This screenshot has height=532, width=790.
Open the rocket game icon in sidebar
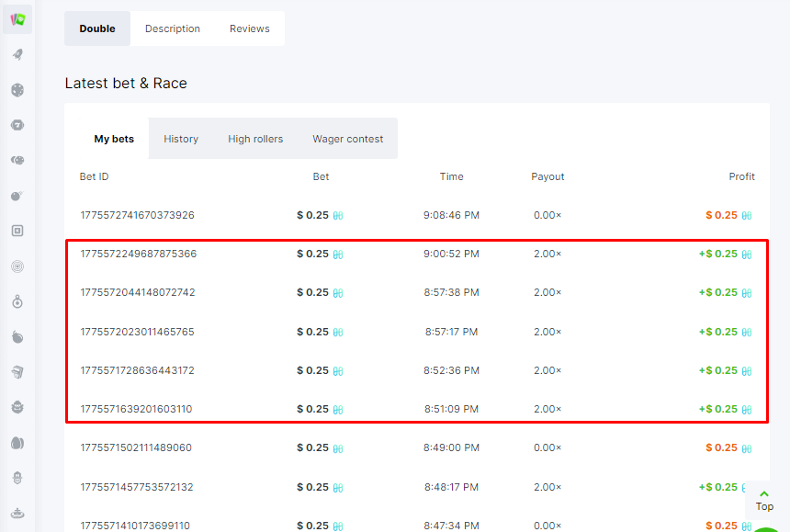17,54
